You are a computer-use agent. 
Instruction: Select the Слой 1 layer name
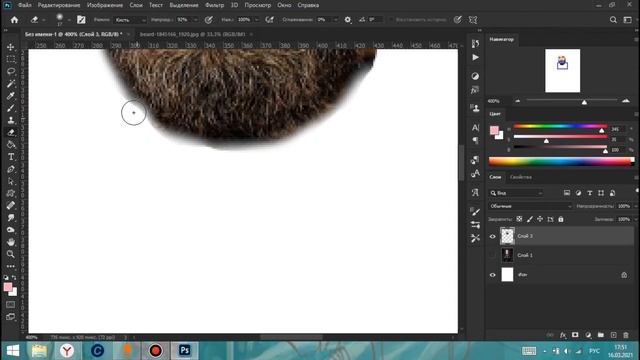(x=525, y=256)
